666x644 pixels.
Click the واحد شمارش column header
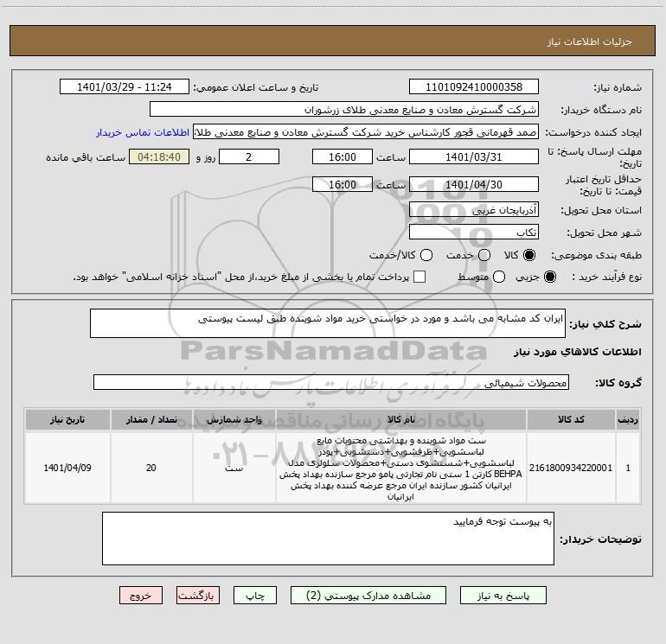point(234,419)
